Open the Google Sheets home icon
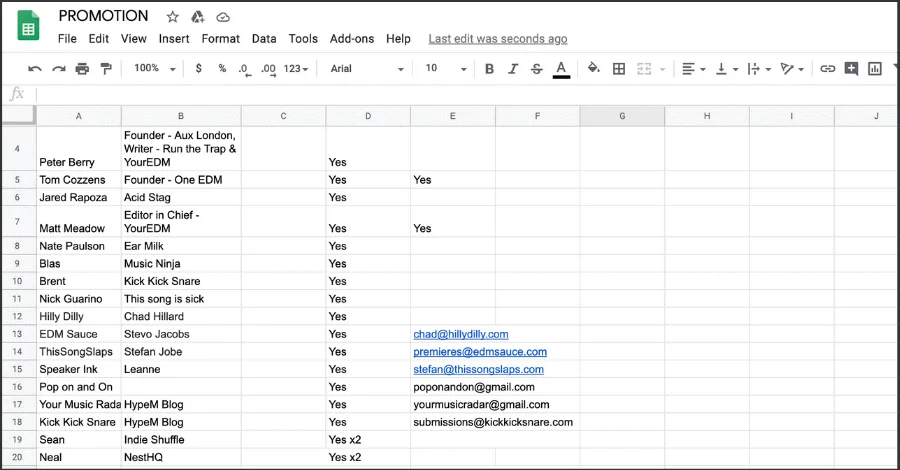The height and width of the screenshot is (470, 900). 28,26
